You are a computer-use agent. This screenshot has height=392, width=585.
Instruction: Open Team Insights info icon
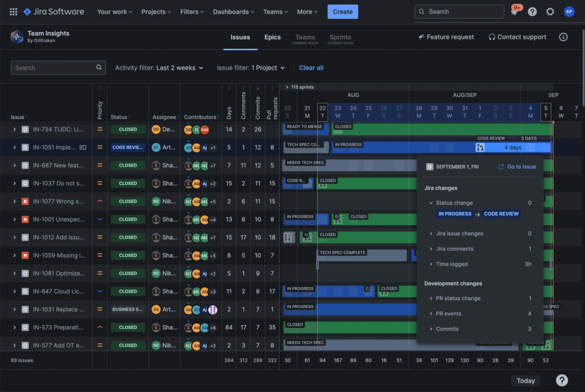[563, 37]
